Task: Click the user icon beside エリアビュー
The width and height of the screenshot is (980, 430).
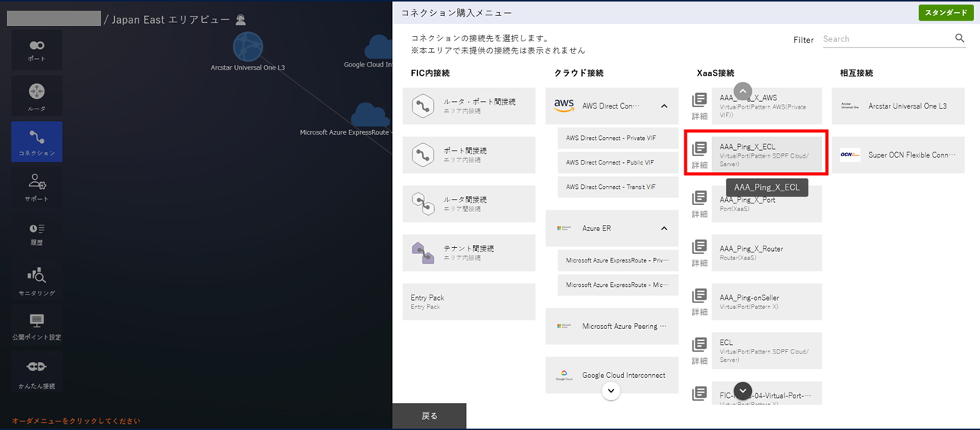Action: (241, 20)
